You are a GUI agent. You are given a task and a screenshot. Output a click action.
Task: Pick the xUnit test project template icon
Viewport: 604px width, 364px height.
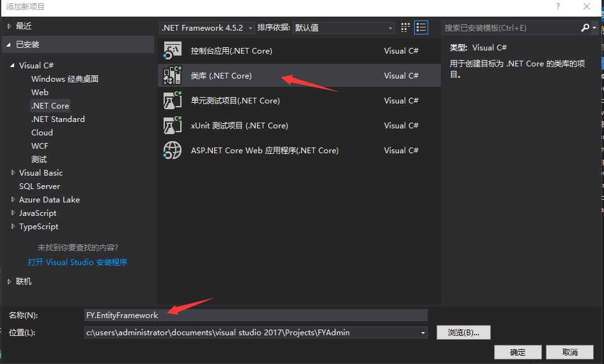[x=172, y=125]
